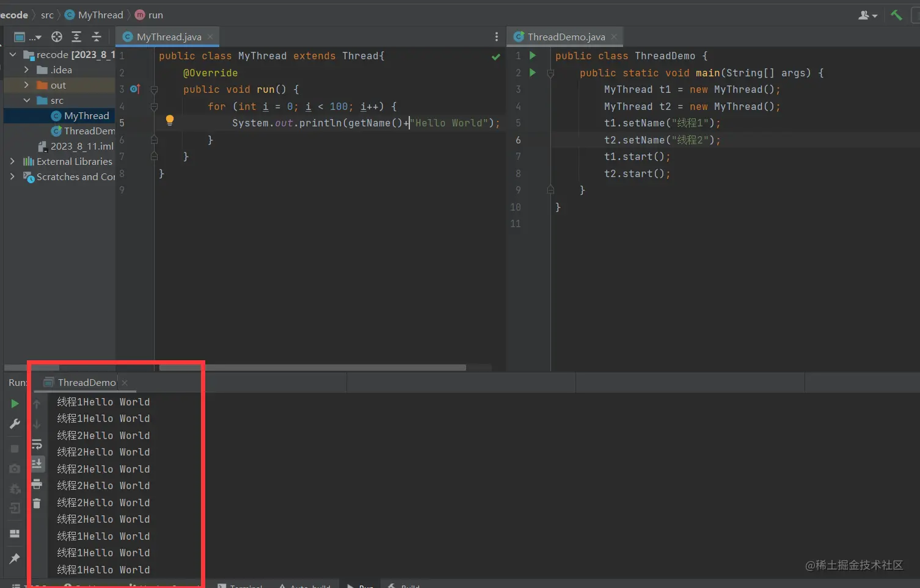Close the MyThread.java editor tab

pos(210,37)
